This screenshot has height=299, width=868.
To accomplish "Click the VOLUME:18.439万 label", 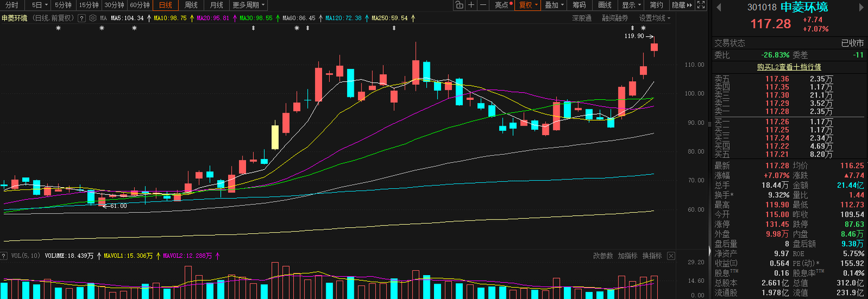I will tap(69, 255).
